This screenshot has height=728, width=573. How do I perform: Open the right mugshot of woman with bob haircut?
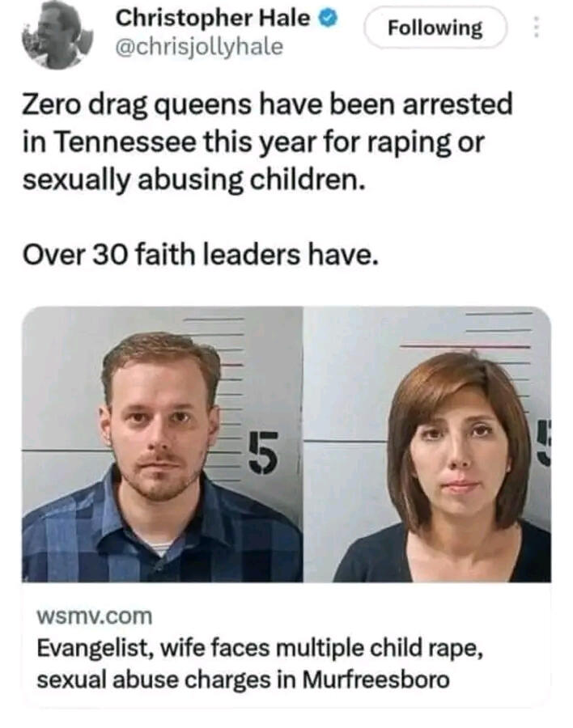(x=427, y=444)
